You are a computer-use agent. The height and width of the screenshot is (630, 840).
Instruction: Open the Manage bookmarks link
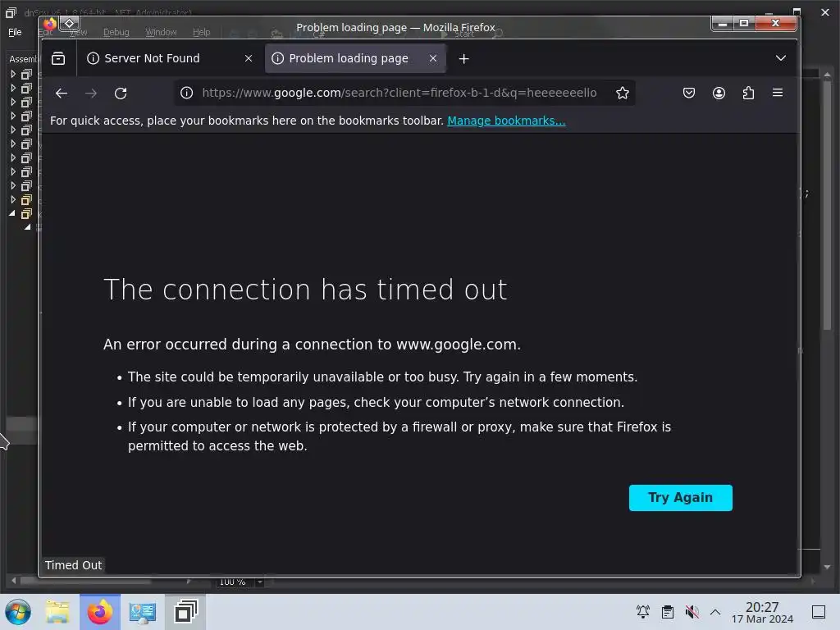506,121
